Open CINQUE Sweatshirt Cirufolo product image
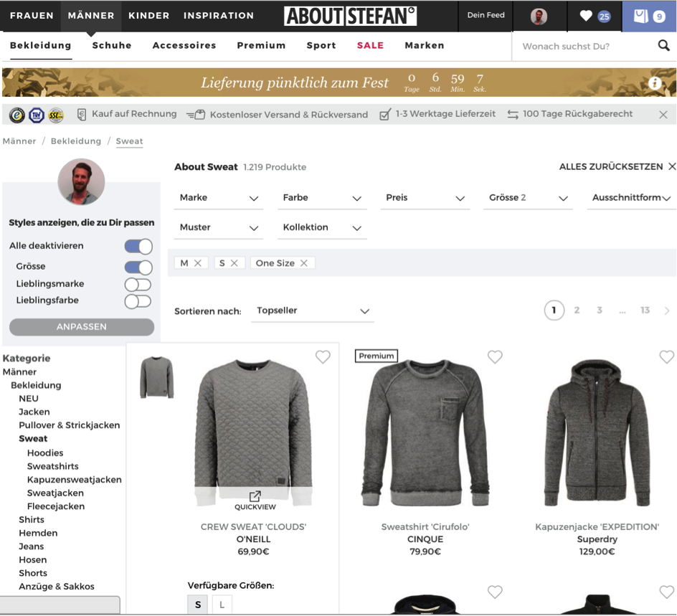677x616 pixels. point(425,432)
